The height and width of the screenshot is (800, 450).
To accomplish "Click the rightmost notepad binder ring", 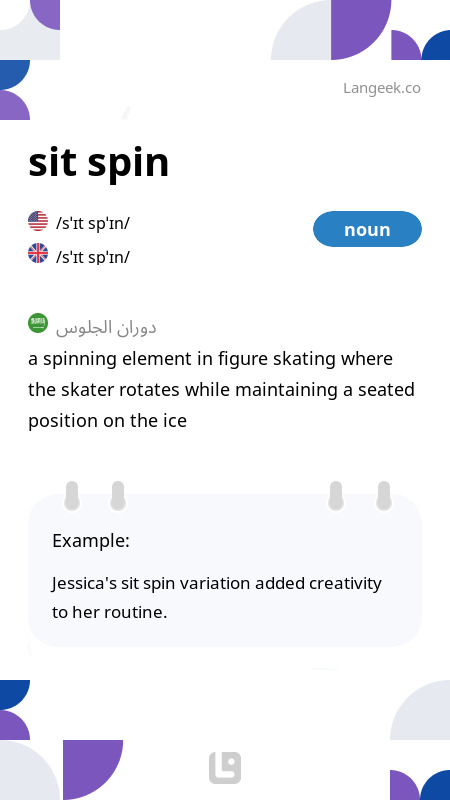I will (x=384, y=495).
